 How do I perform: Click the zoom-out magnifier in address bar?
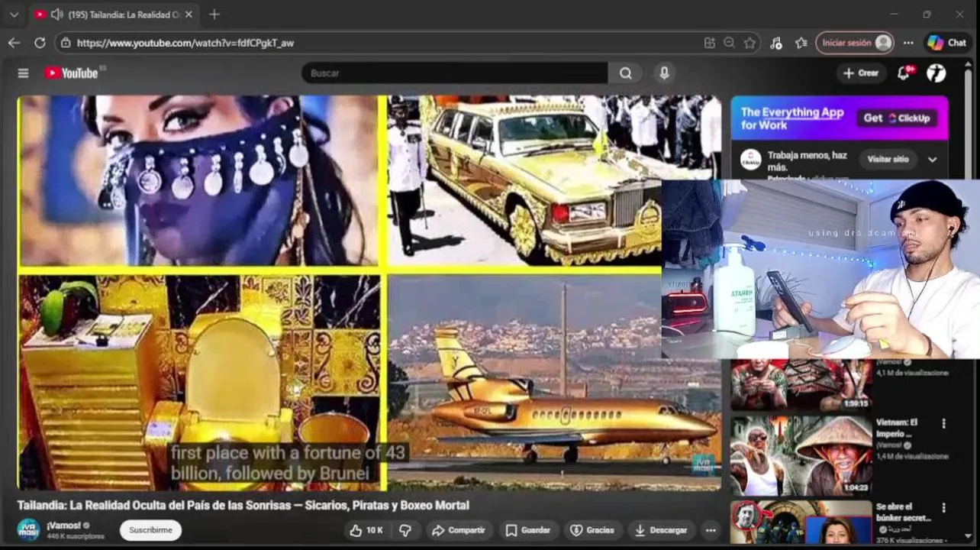(x=730, y=43)
